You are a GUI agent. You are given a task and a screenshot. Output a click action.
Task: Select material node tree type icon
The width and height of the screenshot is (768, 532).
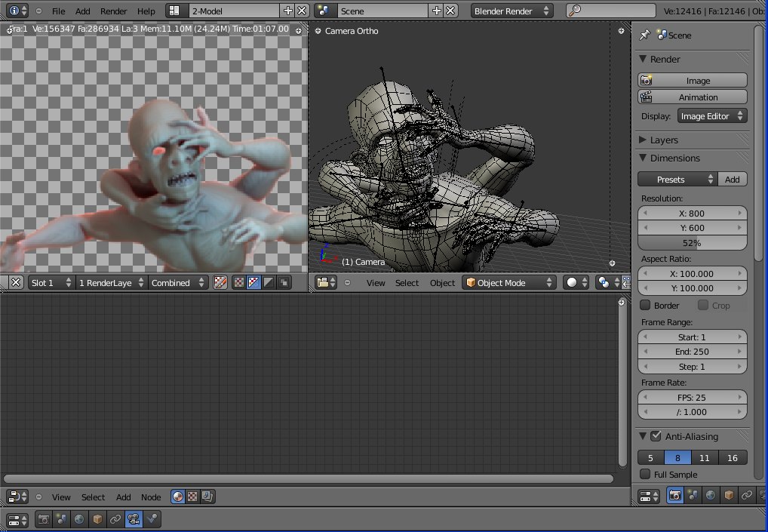(177, 497)
